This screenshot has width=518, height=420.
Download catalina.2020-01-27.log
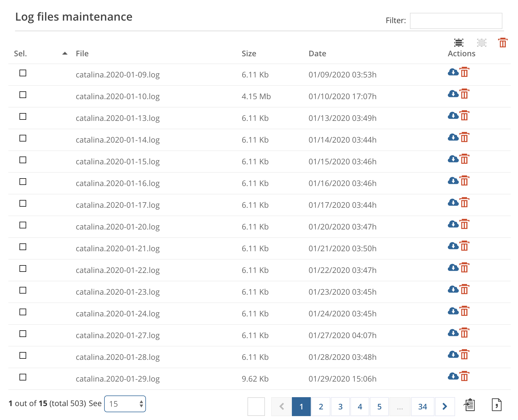(x=453, y=333)
